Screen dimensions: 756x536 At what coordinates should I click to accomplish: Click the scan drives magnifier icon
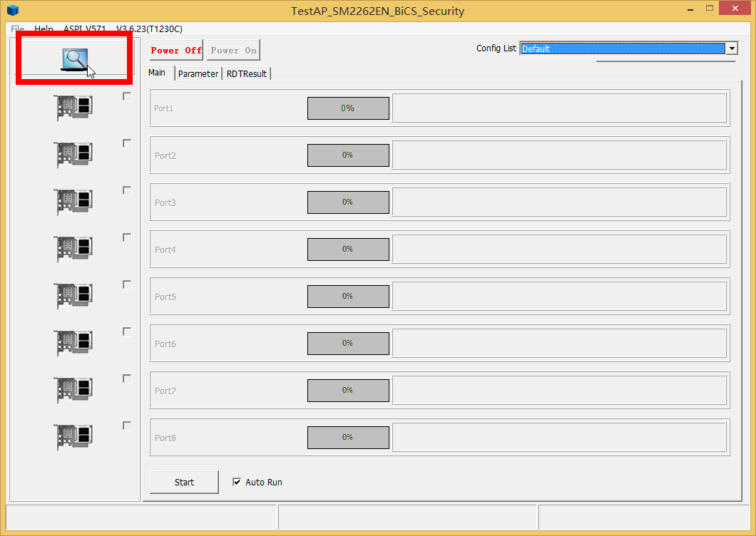(x=74, y=59)
